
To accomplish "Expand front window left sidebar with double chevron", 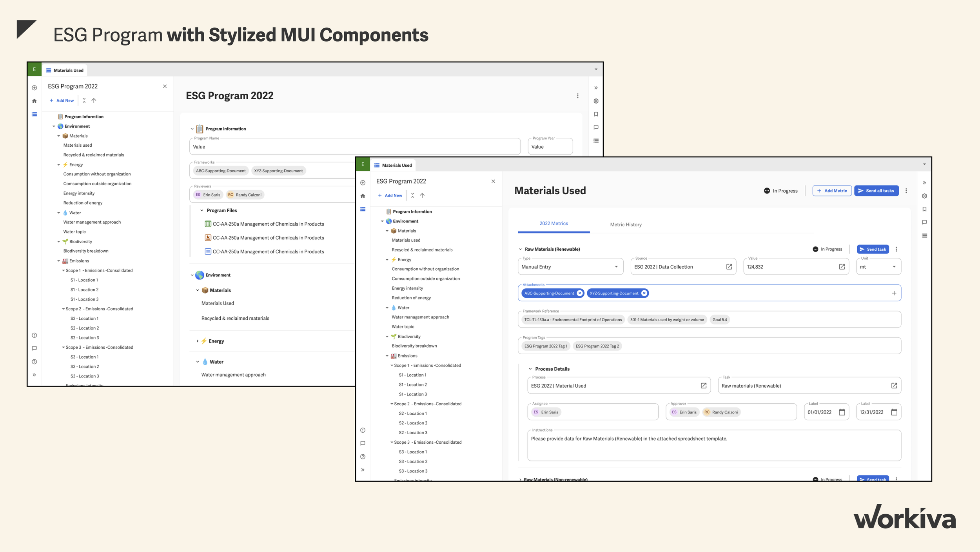I will pos(363,470).
